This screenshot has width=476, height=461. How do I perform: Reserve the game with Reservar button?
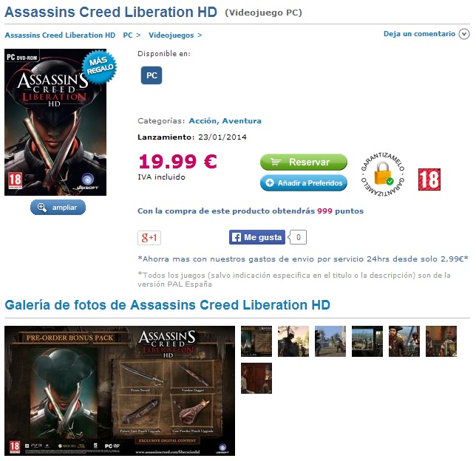(x=304, y=162)
